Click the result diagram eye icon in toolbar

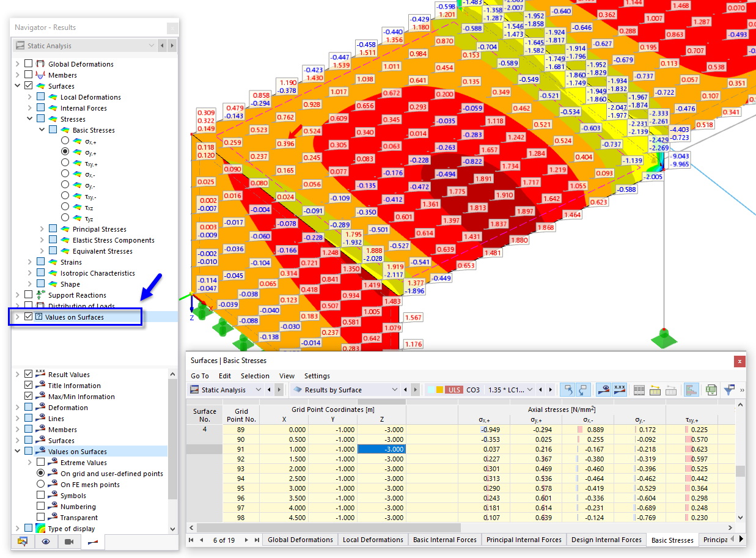tap(603, 389)
